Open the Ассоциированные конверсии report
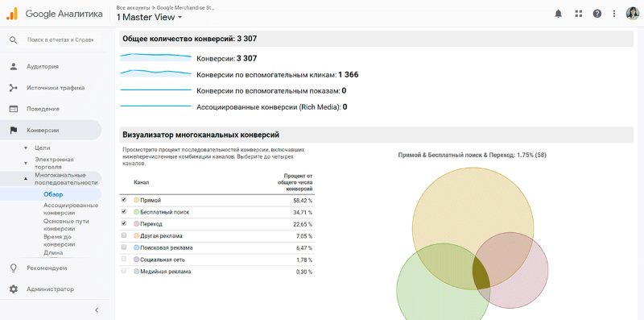 tap(71, 209)
